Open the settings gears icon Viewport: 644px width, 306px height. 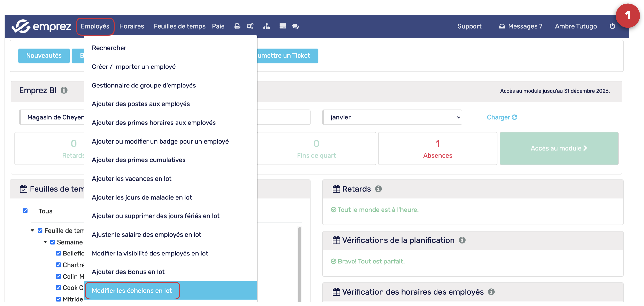pyautogui.click(x=250, y=26)
